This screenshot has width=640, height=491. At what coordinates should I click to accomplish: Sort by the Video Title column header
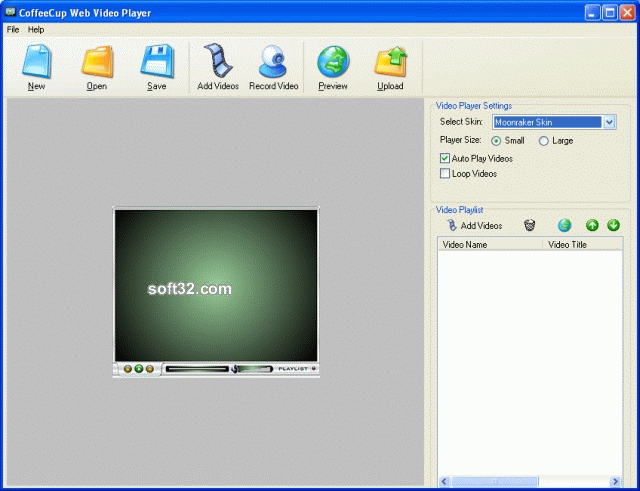click(x=583, y=244)
